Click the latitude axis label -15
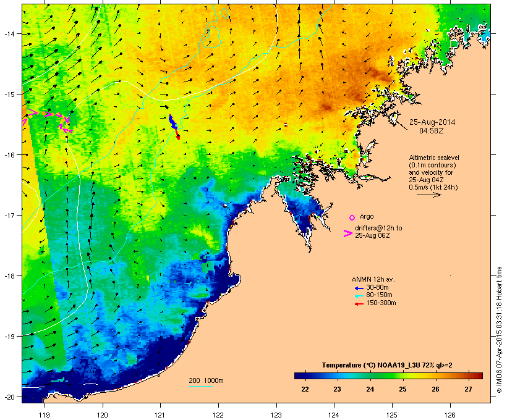 pos(9,94)
